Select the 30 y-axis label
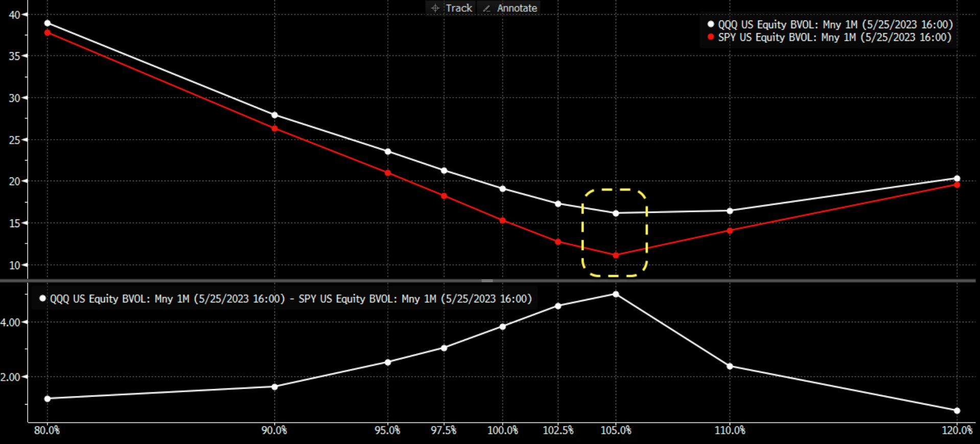980x444 pixels. [14, 98]
